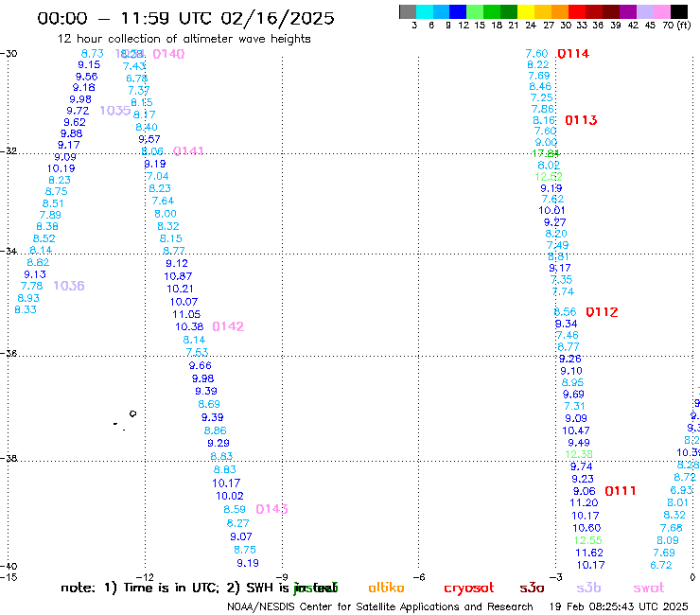This screenshot has height=615, width=700.
Task: Click s3b pass label 1035
Action: click(115, 111)
